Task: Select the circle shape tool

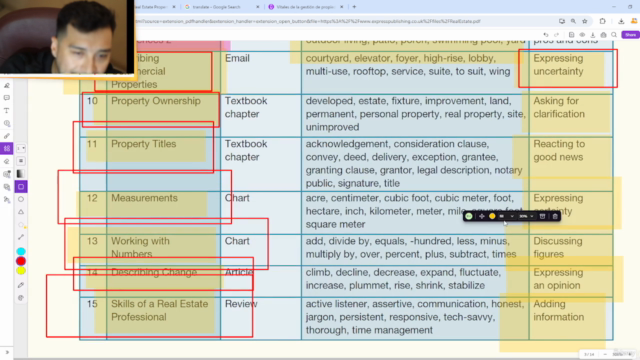Action: pos(21,199)
